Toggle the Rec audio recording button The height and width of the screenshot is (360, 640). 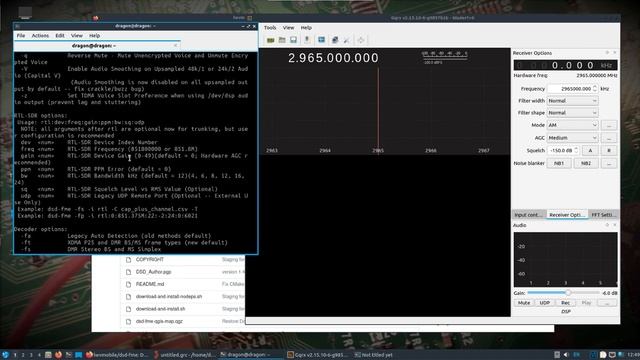[x=565, y=303]
